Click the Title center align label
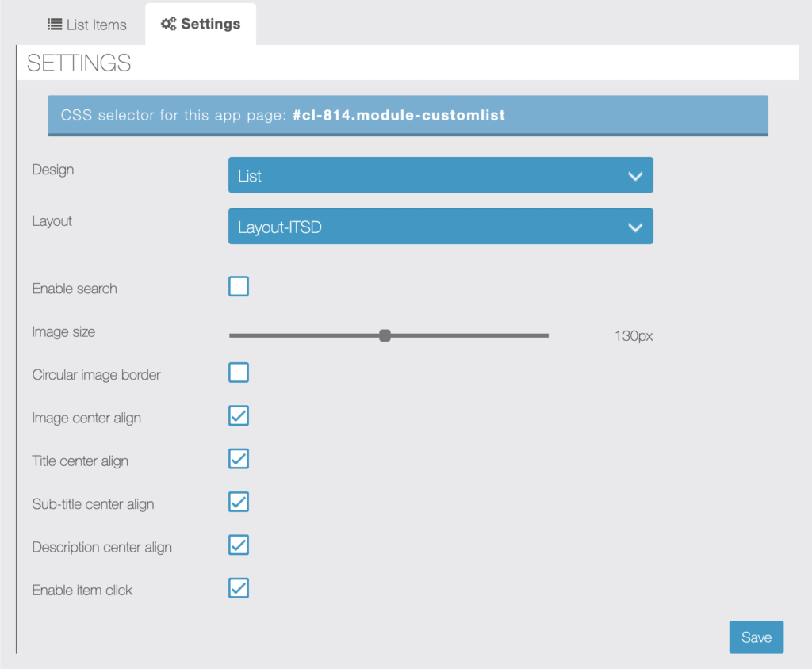 tap(80, 461)
